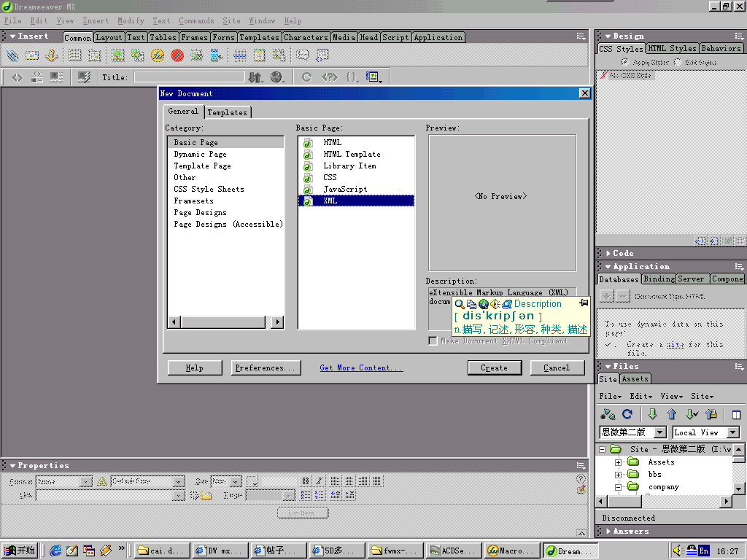Click the Italic button in Properties

(x=320, y=481)
